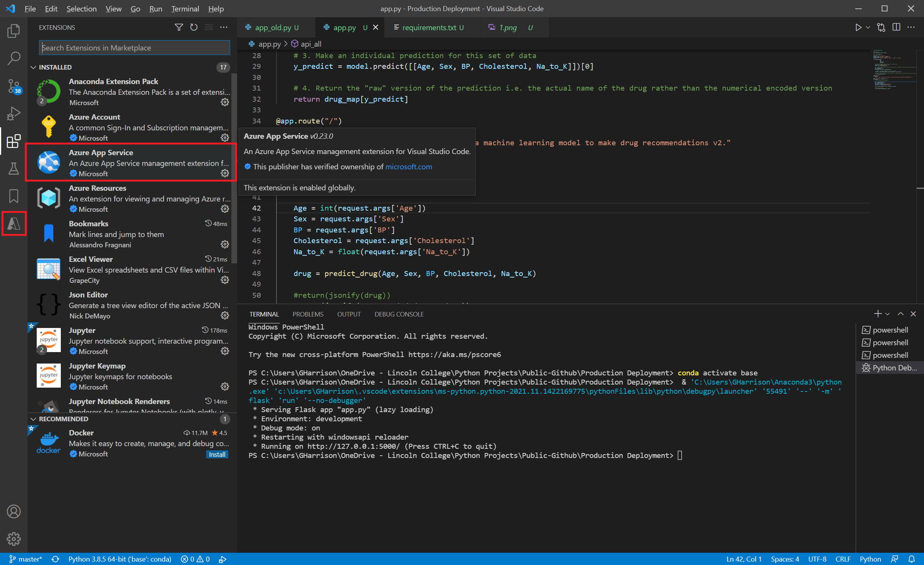Viewport: 924px width, 565px height.
Task: Open the Azure view in activity bar
Action: point(14,224)
